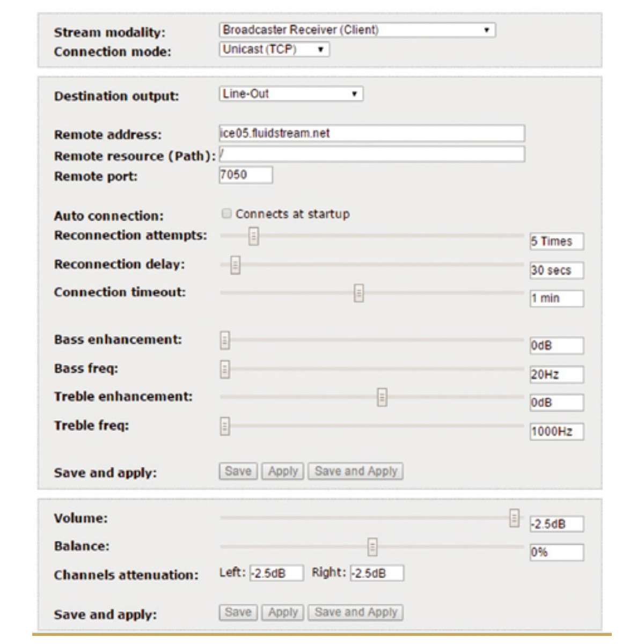
Task: Select the reconnection attempts value field showing 5 Times
Action: pos(557,242)
